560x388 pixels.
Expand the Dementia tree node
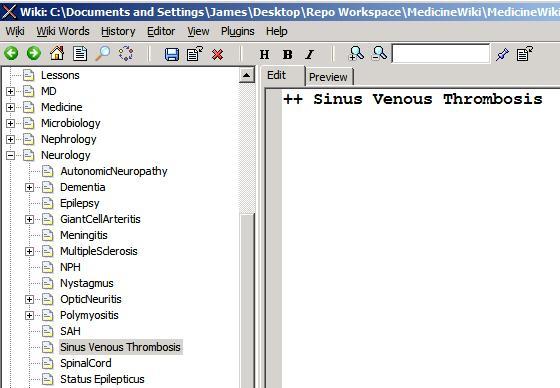(x=30, y=188)
